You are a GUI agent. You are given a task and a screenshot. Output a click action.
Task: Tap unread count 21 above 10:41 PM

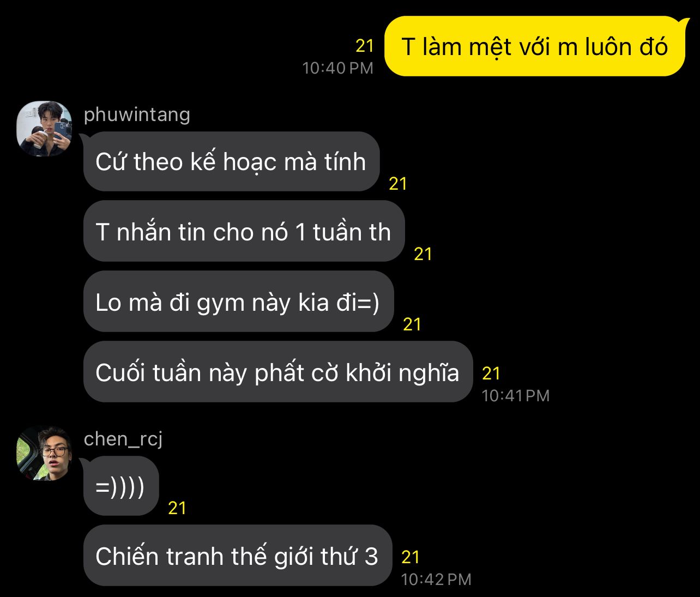pos(491,373)
